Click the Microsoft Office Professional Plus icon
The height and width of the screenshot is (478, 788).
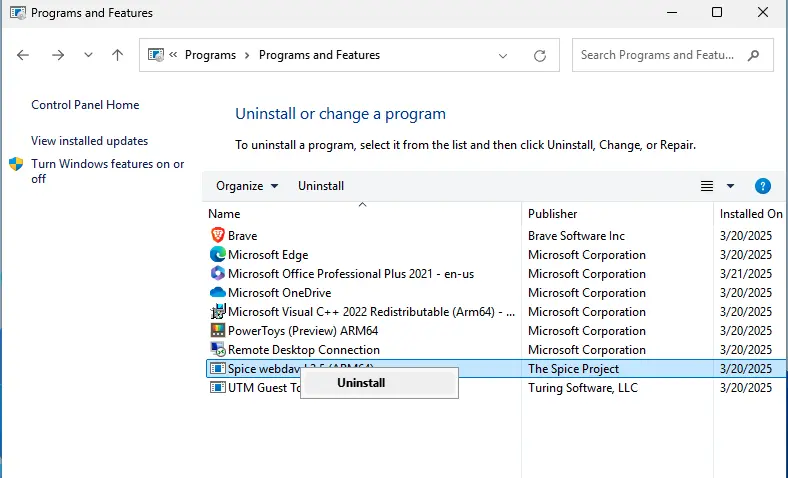(x=218, y=274)
